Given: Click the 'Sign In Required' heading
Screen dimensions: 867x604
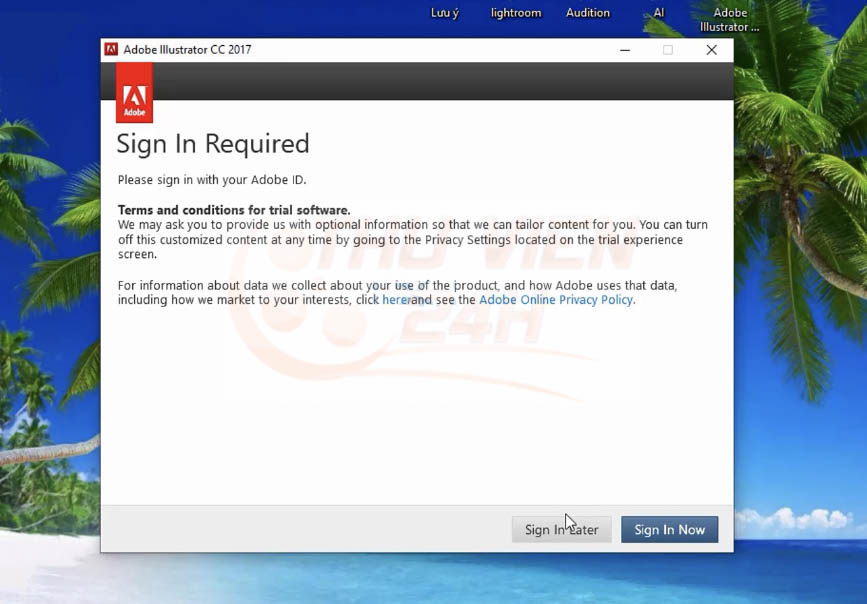Looking at the screenshot, I should coord(213,144).
